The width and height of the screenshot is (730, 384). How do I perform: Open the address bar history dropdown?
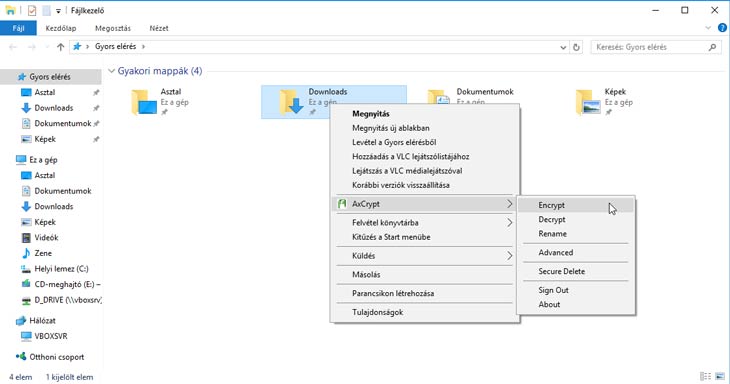(563, 47)
